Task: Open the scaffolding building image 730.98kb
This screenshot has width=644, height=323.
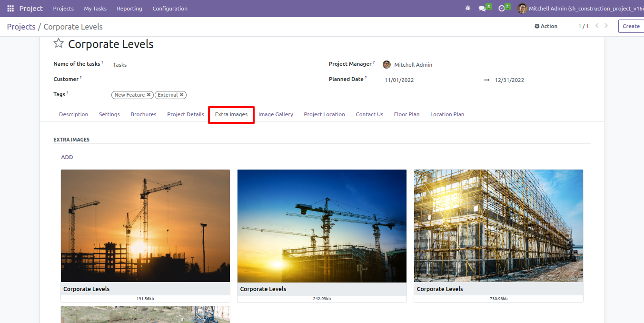Action: coord(498,226)
